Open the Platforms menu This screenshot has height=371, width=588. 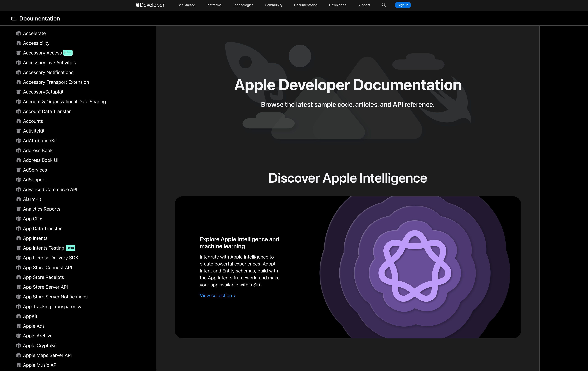(214, 5)
